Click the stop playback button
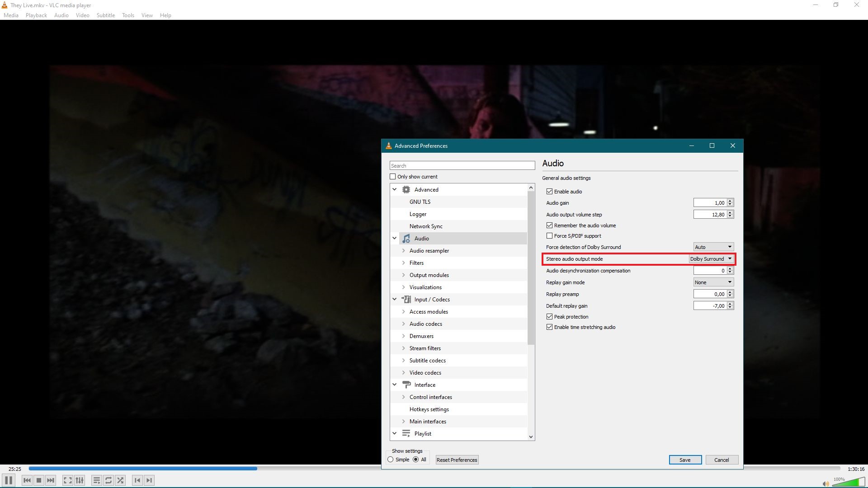This screenshot has width=868, height=488. (39, 480)
